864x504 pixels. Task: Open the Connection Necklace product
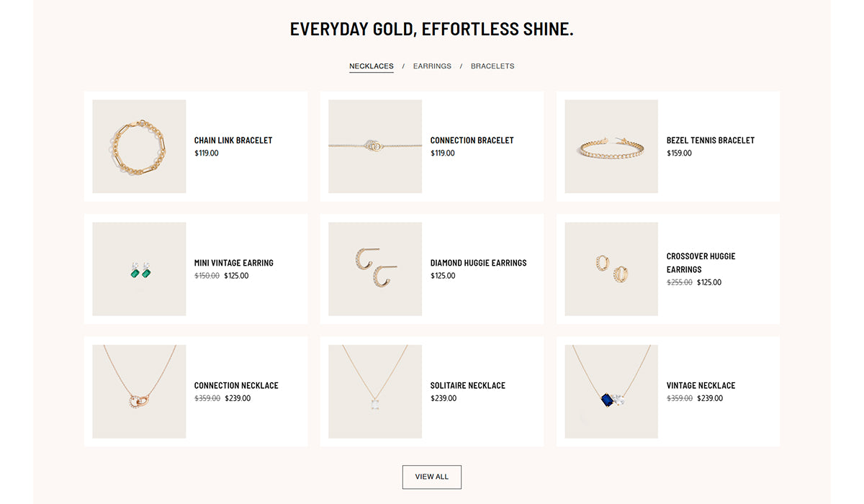pos(236,385)
